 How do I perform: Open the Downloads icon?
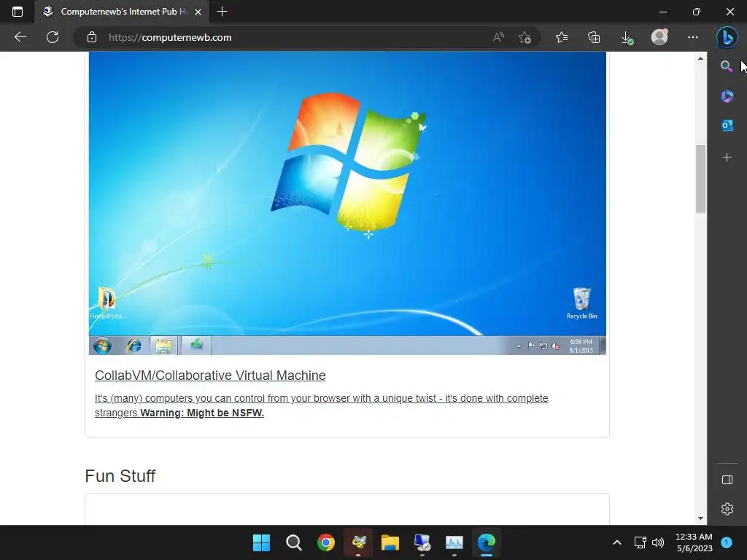(627, 38)
